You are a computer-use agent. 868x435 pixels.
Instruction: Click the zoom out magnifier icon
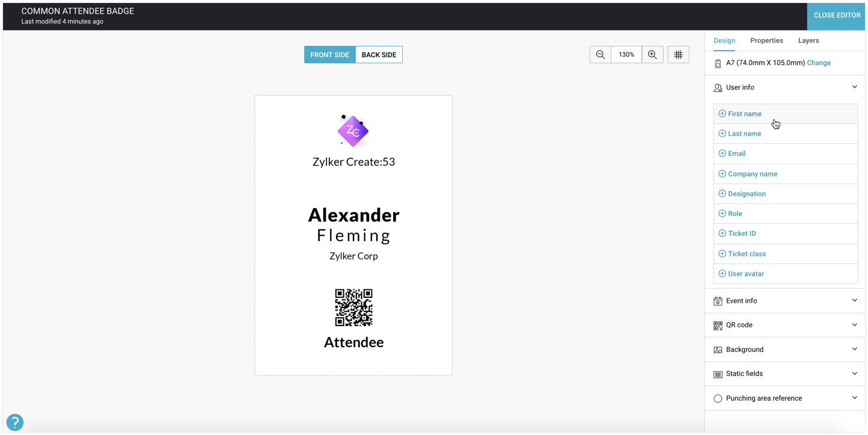coord(600,55)
